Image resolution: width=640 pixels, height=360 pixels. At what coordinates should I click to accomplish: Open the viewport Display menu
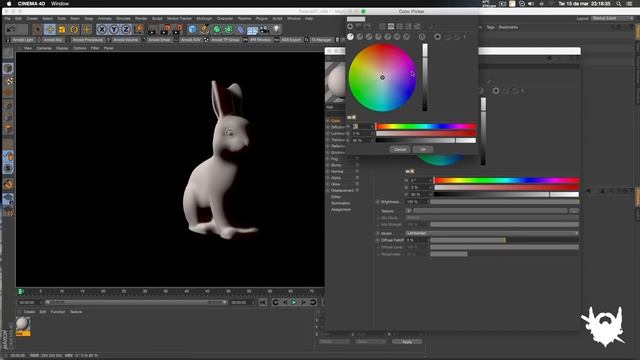click(x=62, y=48)
